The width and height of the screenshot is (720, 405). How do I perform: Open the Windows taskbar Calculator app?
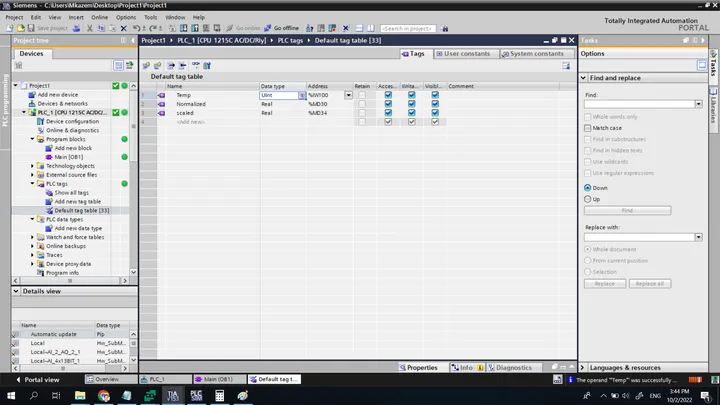pos(219,395)
